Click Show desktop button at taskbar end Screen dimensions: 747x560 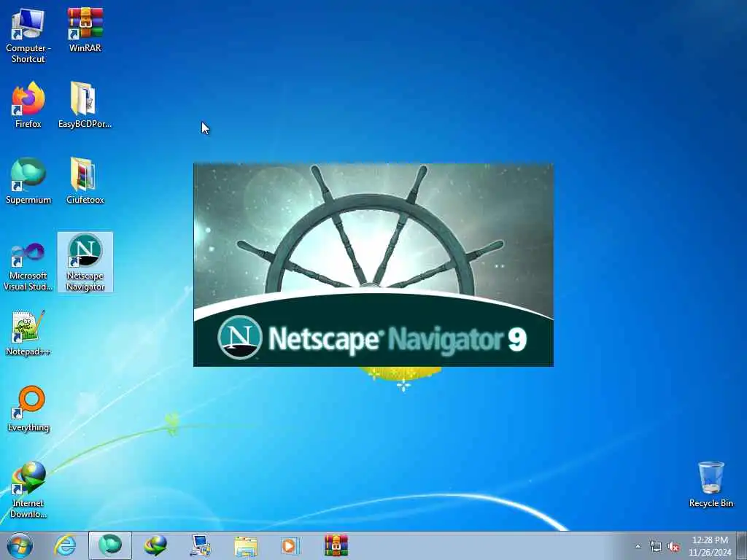(x=742, y=545)
